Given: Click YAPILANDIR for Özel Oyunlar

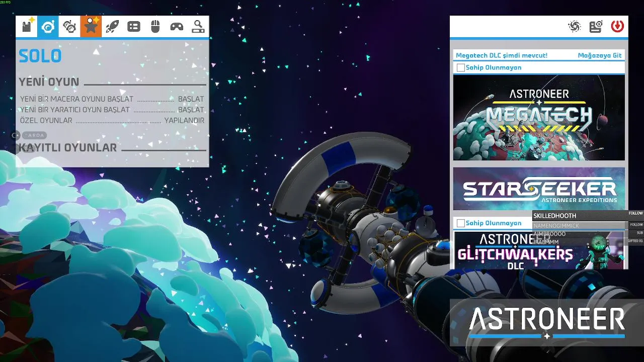Looking at the screenshot, I should click(184, 121).
